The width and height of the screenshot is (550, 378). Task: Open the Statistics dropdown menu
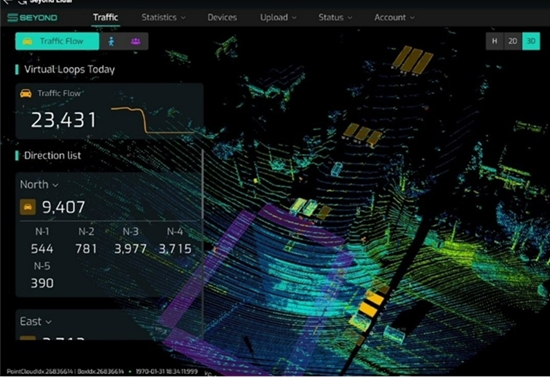(x=163, y=18)
